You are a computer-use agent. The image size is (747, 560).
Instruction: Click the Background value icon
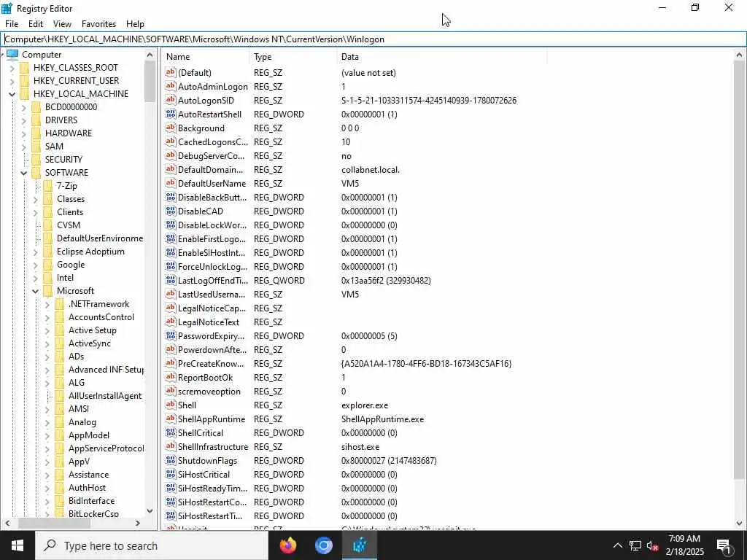pos(171,128)
